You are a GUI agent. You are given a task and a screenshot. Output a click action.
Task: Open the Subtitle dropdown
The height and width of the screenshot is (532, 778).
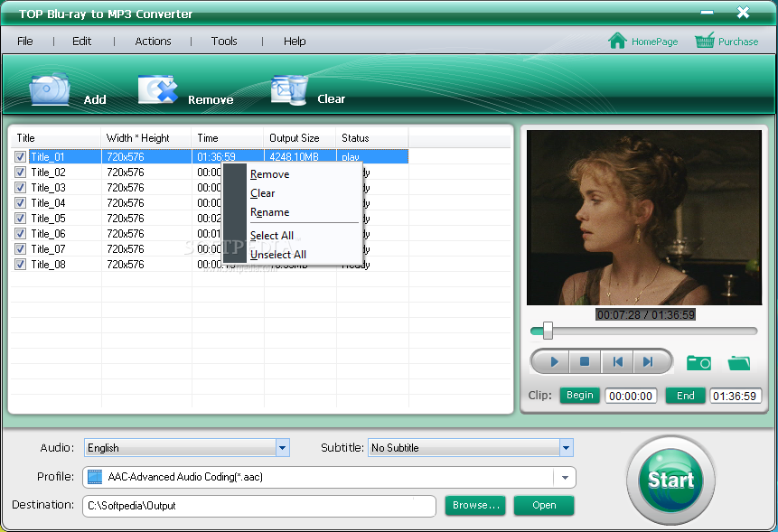567,448
